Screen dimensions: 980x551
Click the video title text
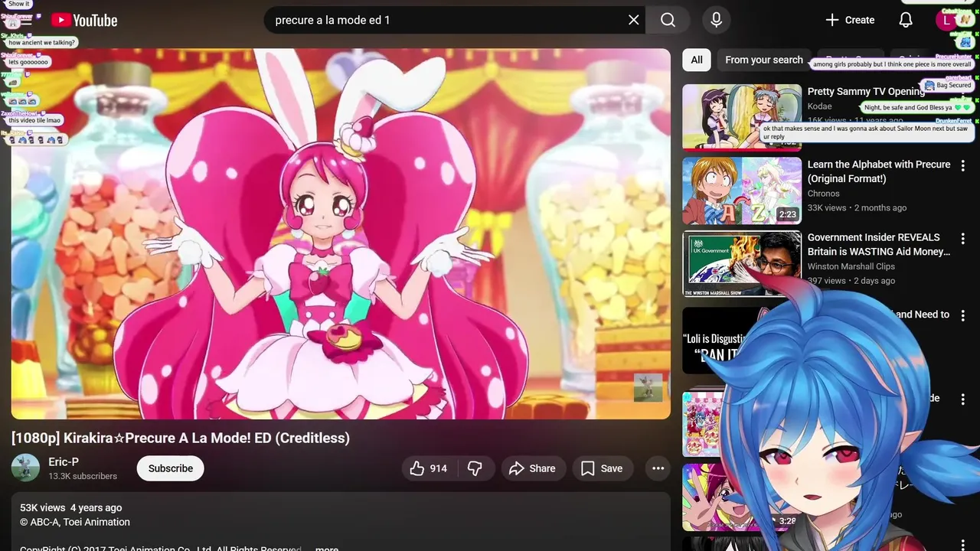pos(181,438)
